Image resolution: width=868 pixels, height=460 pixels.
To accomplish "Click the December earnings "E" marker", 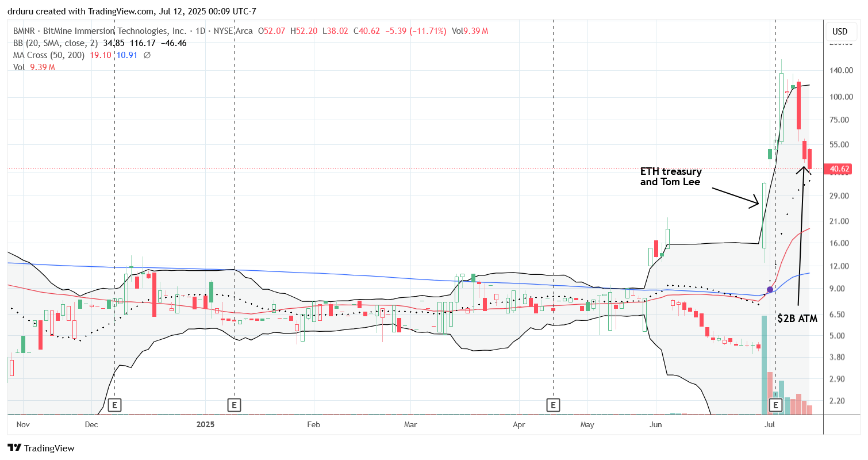I will (x=115, y=405).
